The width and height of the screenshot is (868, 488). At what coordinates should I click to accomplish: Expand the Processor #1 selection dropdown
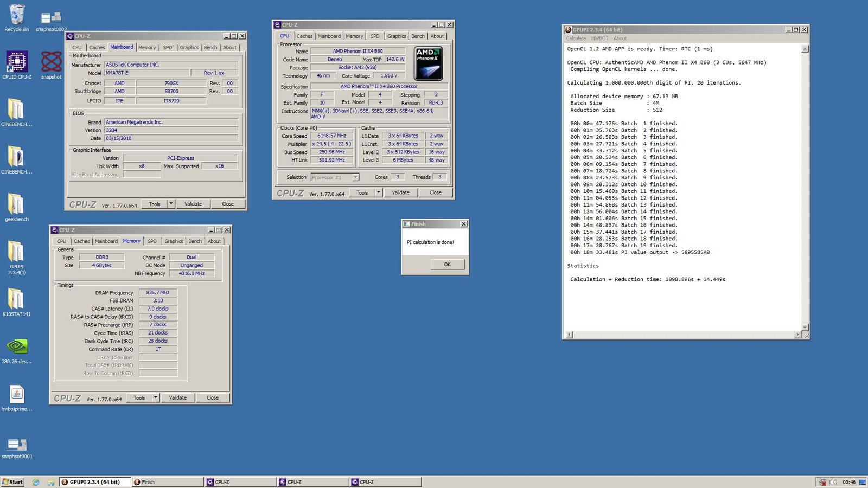[x=355, y=177]
